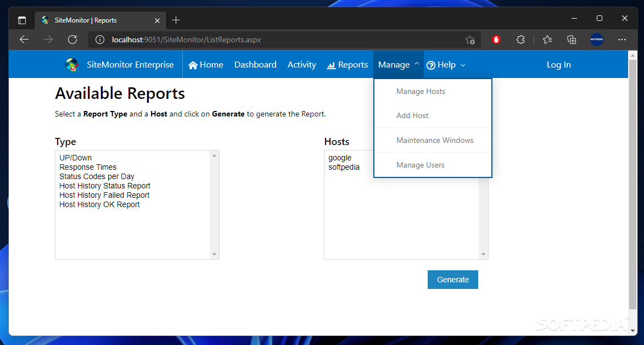Close the SiteMonitor Reports tab
The height and width of the screenshot is (345, 644).
(158, 20)
